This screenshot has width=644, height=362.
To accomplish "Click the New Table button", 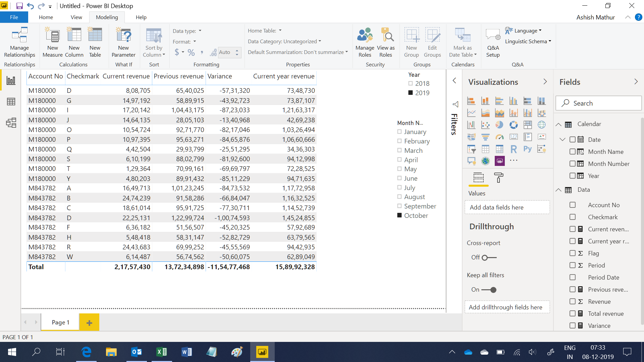I will (x=95, y=43).
